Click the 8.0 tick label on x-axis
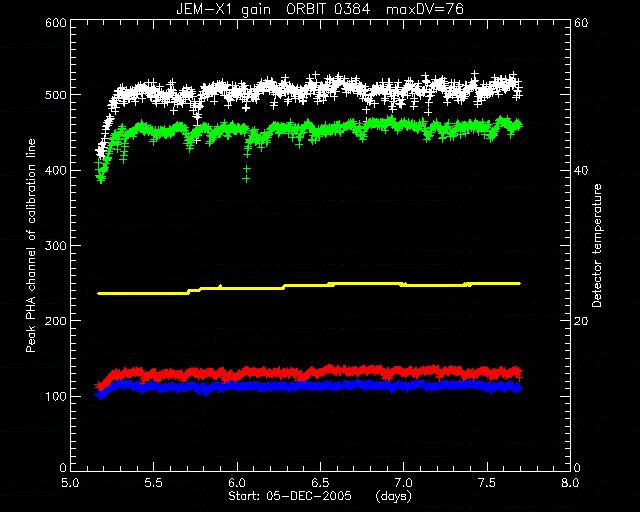The width and height of the screenshot is (640, 512). tap(570, 483)
